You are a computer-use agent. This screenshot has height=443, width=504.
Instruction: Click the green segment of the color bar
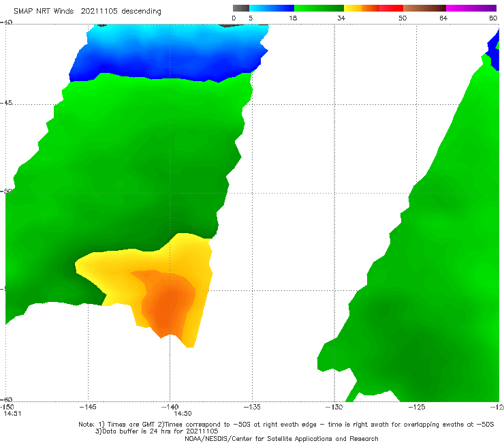(319, 8)
